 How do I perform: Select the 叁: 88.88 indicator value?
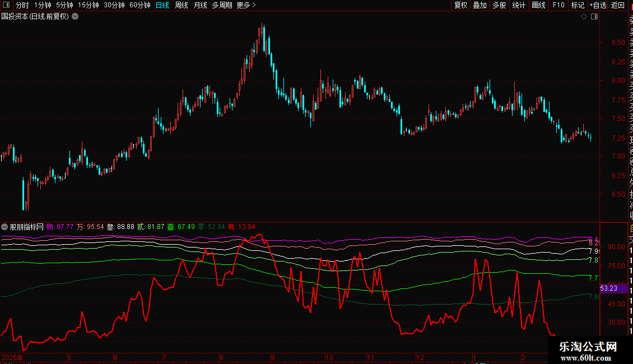pyautogui.click(x=120, y=227)
